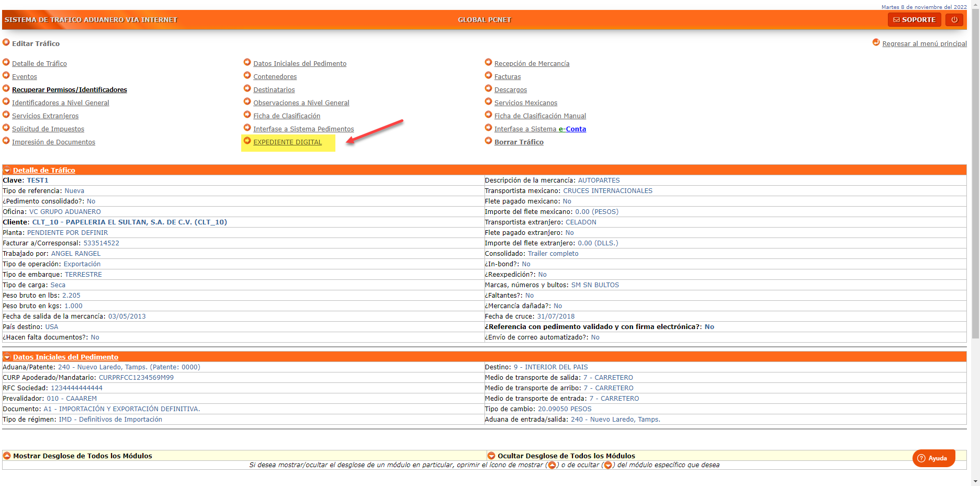Open the Facturas section

(x=508, y=76)
